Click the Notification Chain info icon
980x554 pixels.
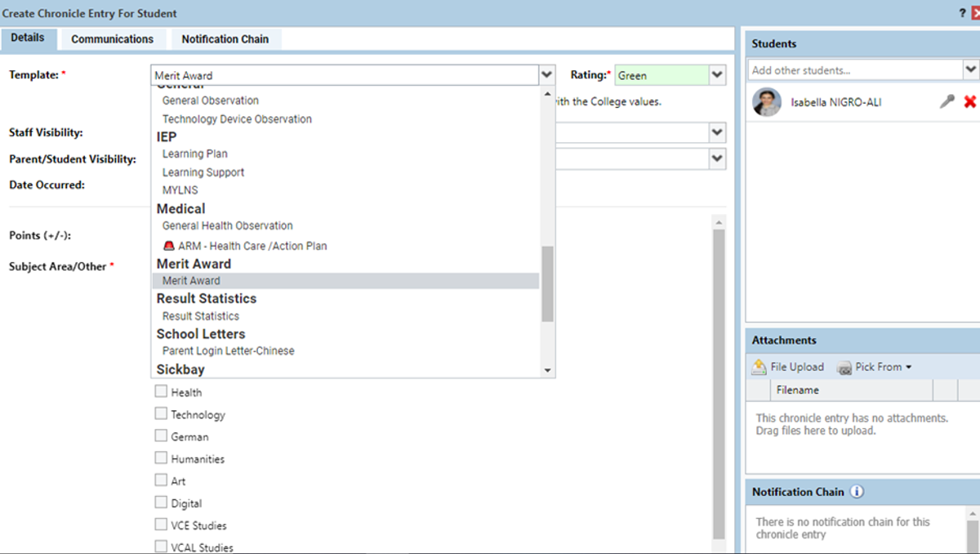857,492
